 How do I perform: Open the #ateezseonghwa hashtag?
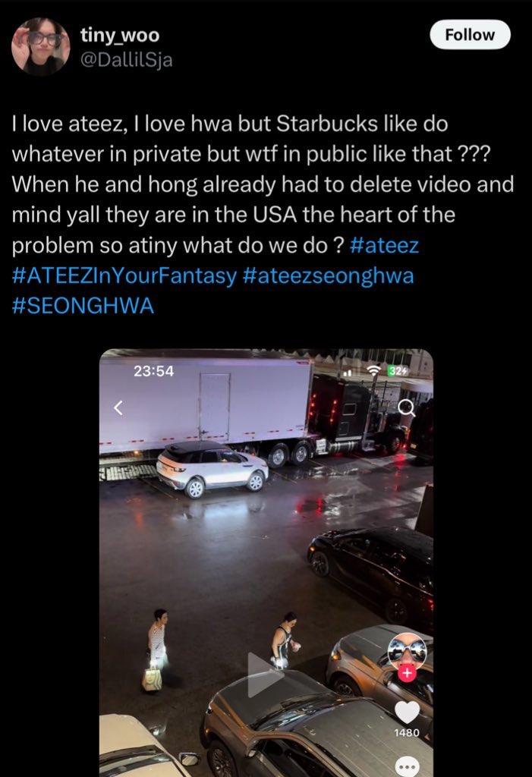328,275
